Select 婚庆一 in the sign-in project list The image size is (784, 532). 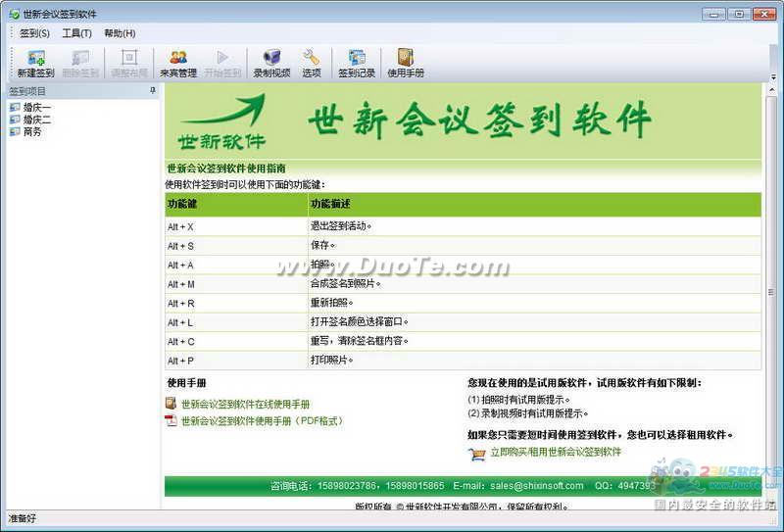pos(37,107)
